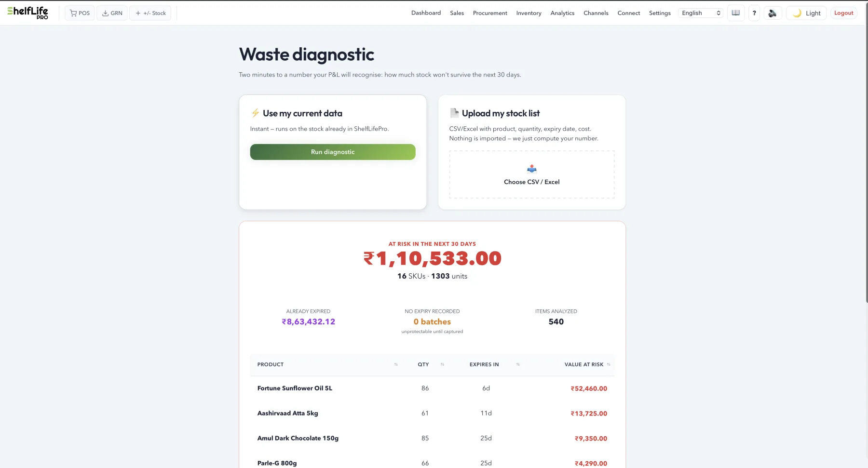Click the lightning bolt icon
This screenshot has height=468, width=868.
(256, 113)
